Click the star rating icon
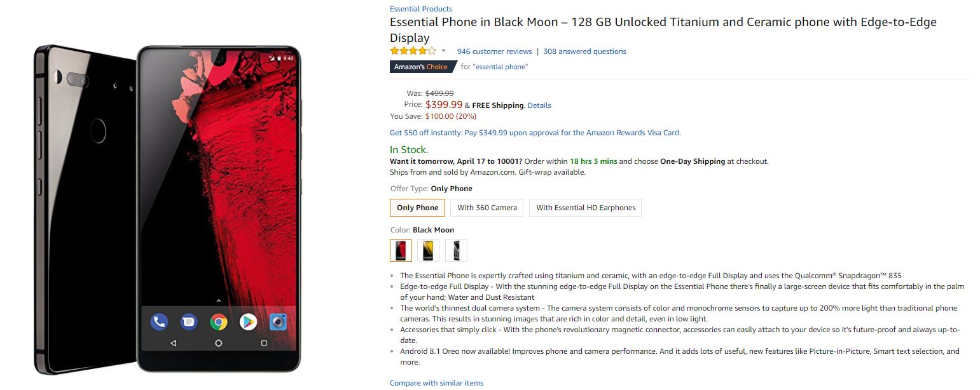Screen dimensions: 980x390 [x=413, y=51]
